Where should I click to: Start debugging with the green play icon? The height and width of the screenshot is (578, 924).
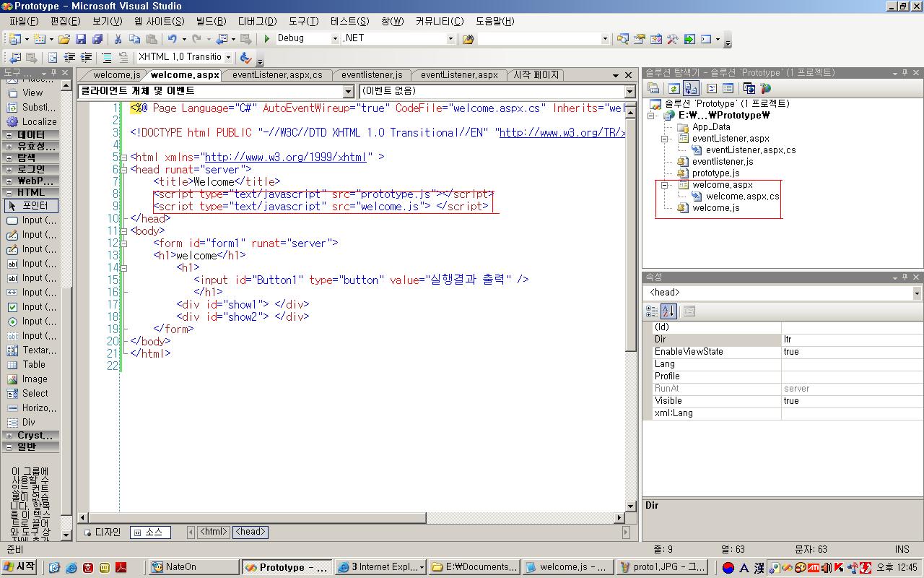[267, 39]
